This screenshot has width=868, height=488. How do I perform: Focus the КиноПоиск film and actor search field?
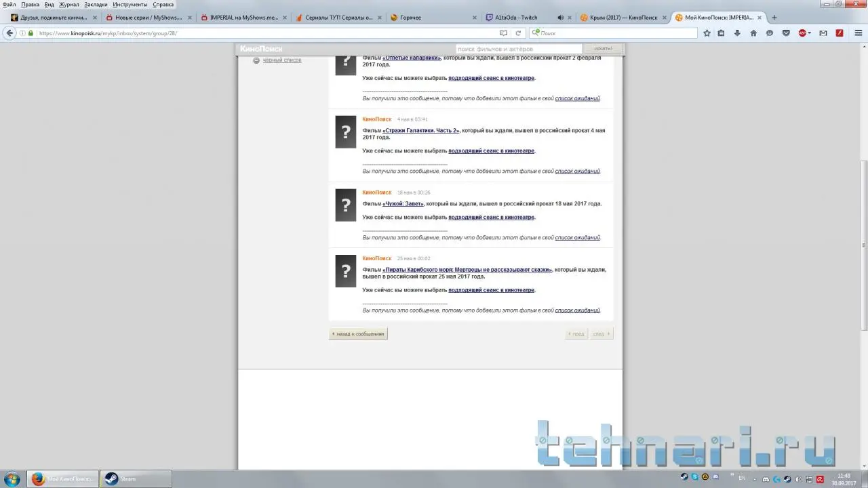pyautogui.click(x=519, y=49)
